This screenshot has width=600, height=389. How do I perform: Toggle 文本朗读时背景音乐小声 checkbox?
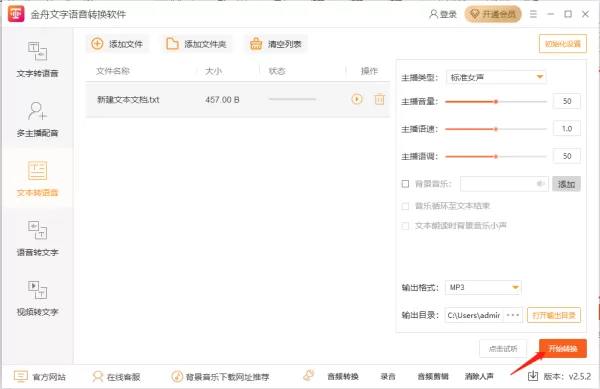point(405,226)
